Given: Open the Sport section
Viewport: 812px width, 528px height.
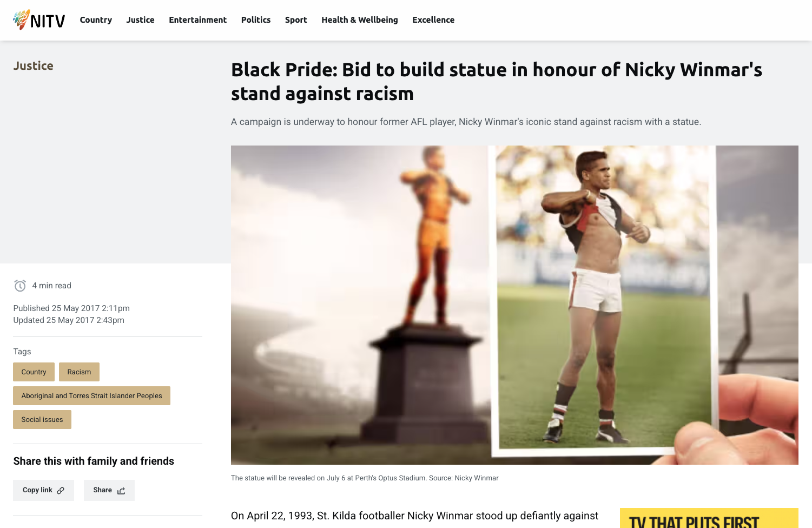Looking at the screenshot, I should click(x=296, y=20).
